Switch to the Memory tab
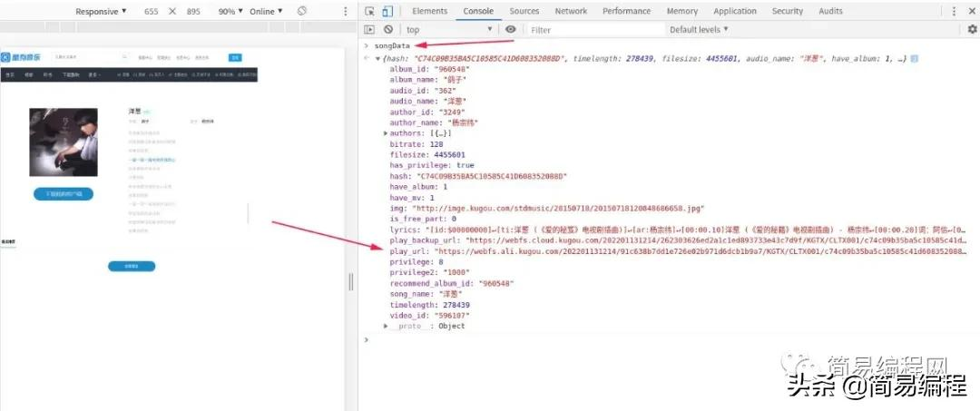 pyautogui.click(x=681, y=11)
